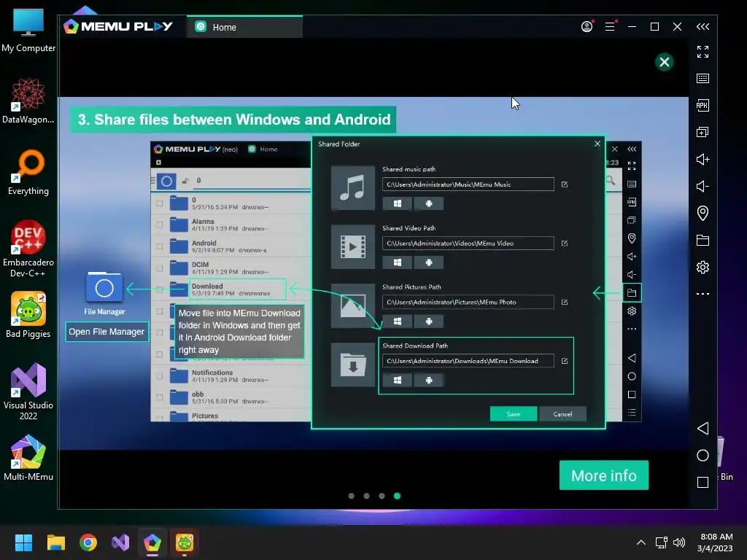Install an APK from sidebar

pyautogui.click(x=703, y=105)
